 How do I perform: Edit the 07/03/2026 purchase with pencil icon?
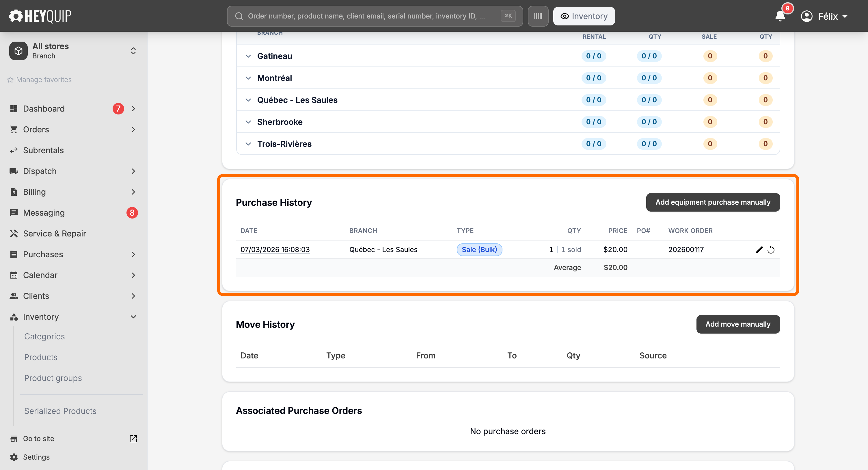759,250
